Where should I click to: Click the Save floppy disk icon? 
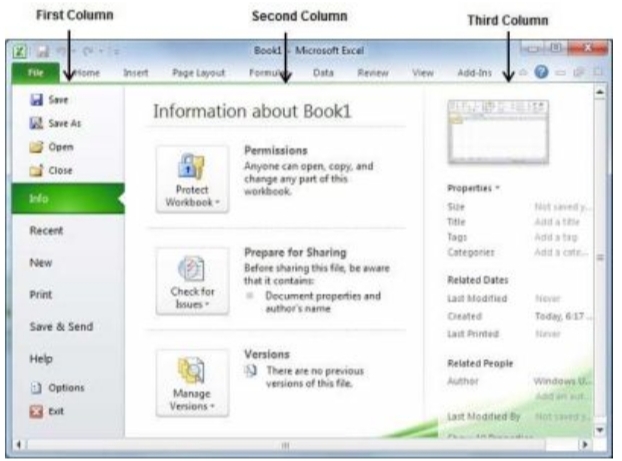point(36,100)
